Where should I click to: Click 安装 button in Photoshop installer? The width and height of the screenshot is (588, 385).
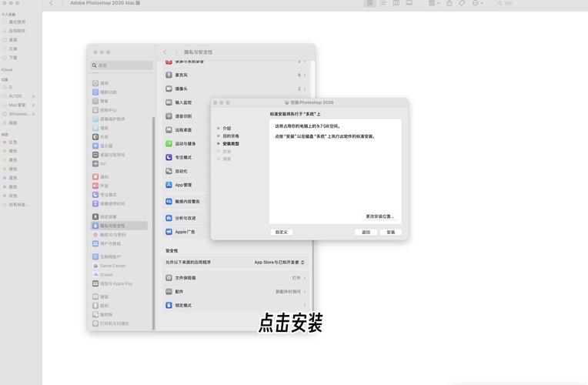click(x=391, y=233)
